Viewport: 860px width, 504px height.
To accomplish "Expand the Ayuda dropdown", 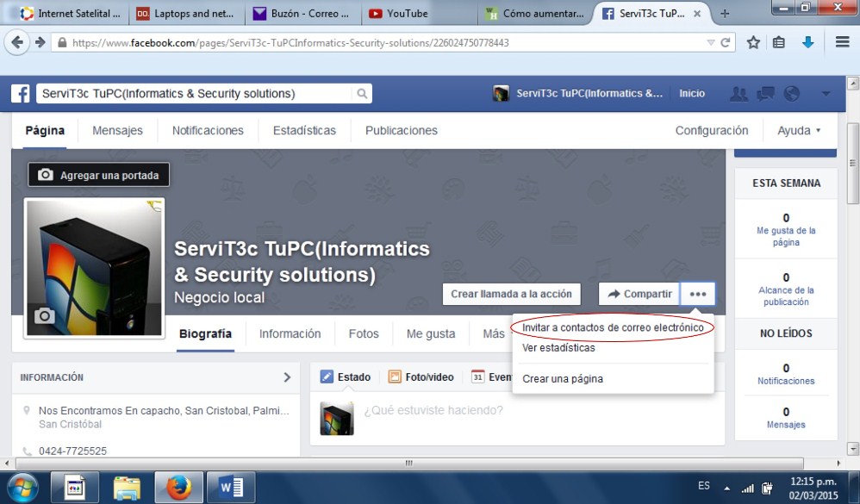I will click(799, 131).
